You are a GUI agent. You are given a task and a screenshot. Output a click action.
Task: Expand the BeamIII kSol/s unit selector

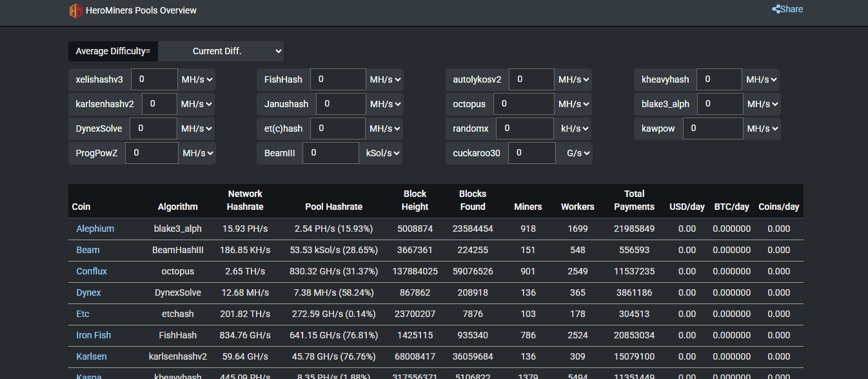(383, 153)
